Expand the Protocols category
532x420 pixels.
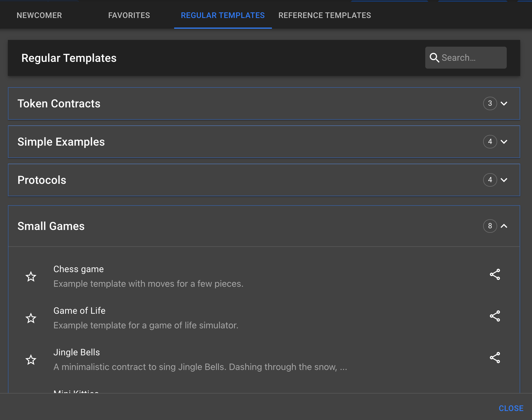pyautogui.click(x=504, y=180)
